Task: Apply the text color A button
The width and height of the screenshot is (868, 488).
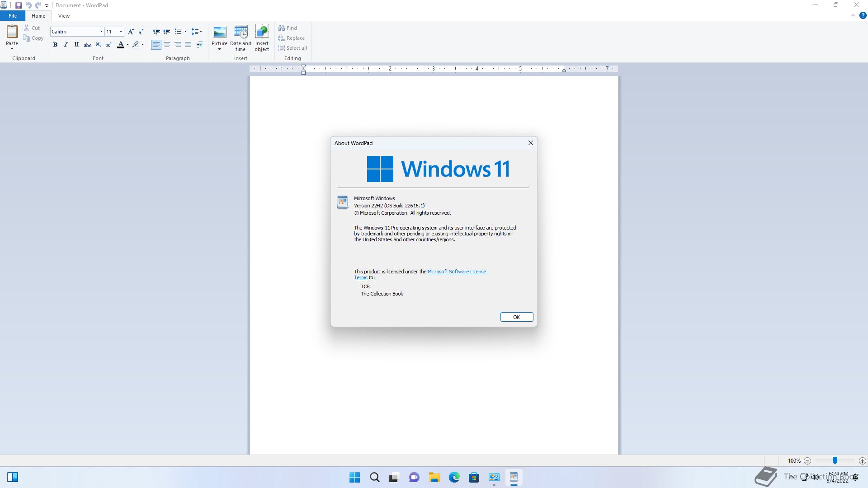Action: click(x=120, y=45)
